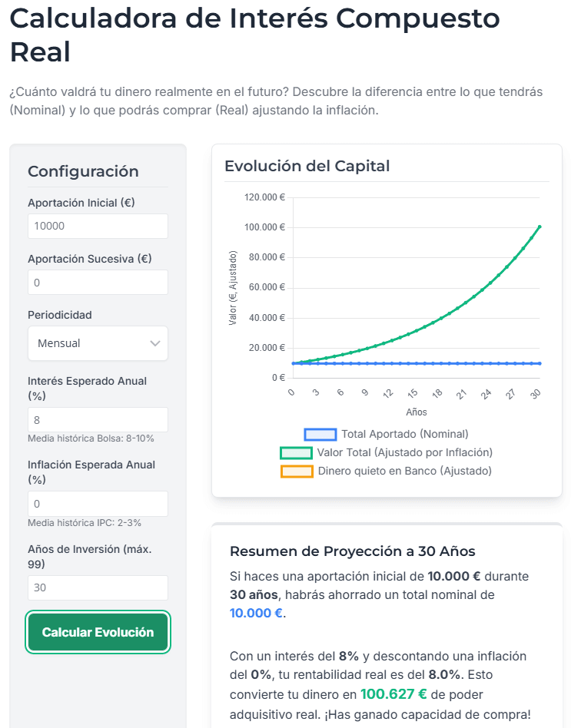This screenshot has width=571, height=728.
Task: Select the Aportación Inicial input field
Action: tap(98, 226)
